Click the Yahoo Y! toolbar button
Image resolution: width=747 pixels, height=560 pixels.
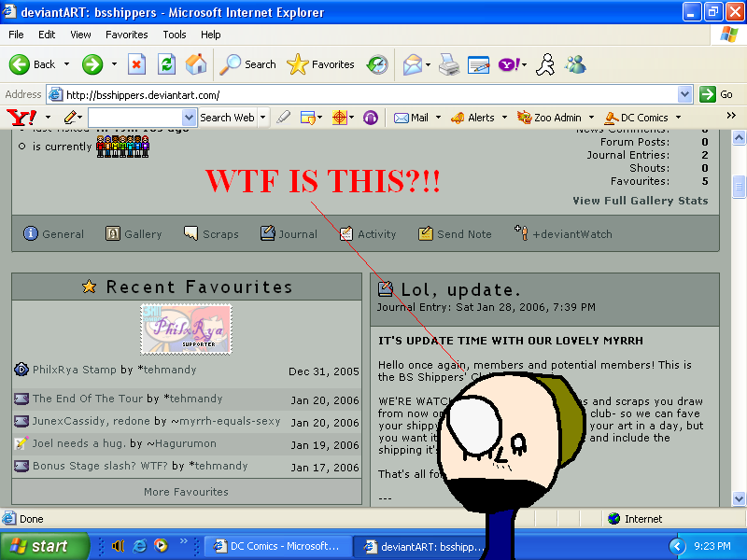tap(509, 64)
